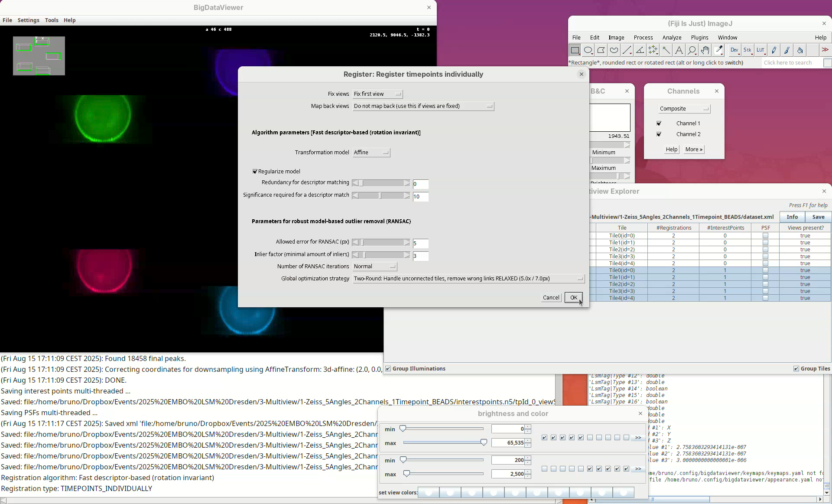
Task: Open the Composite mode dropdown
Action: coord(684,109)
